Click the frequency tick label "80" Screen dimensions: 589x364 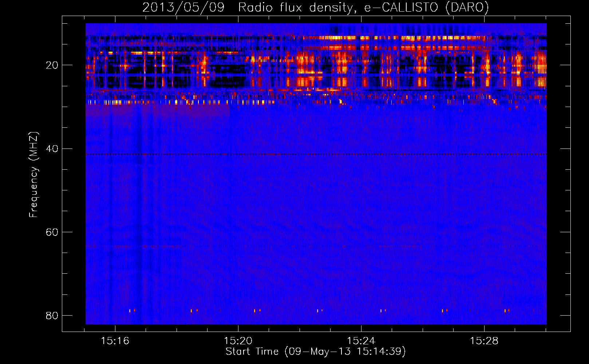(x=52, y=316)
